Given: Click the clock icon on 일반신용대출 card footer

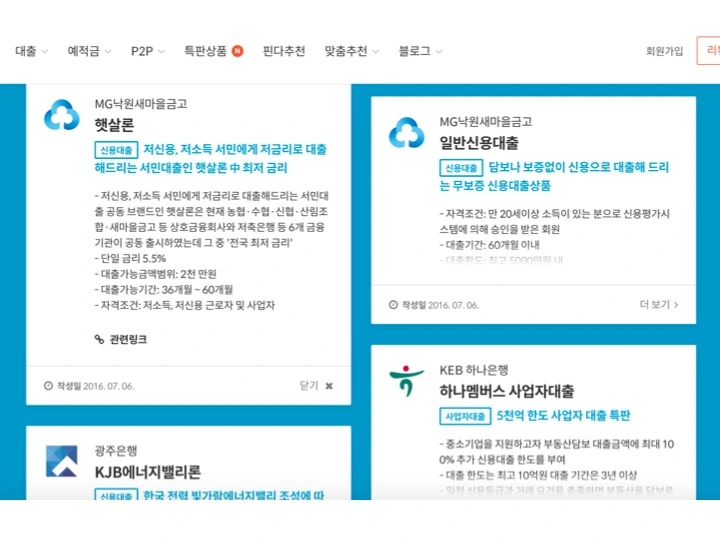Looking at the screenshot, I should click(393, 304).
